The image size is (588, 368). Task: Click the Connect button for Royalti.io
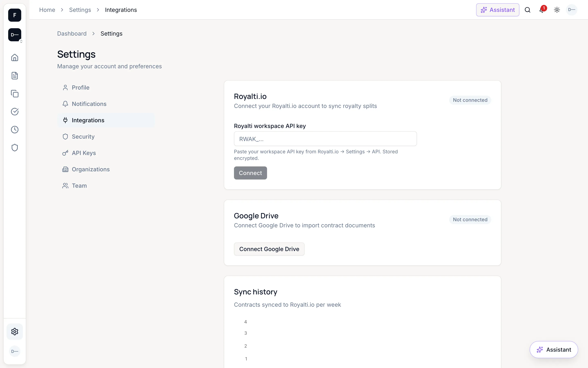click(250, 173)
